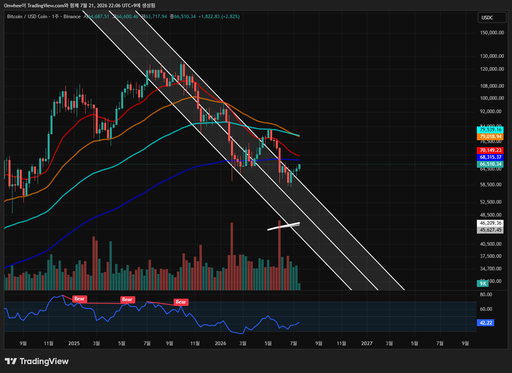Click the 108,000.00 price axis value
Image resolution: width=512 pixels, height=373 pixels.
492,86
